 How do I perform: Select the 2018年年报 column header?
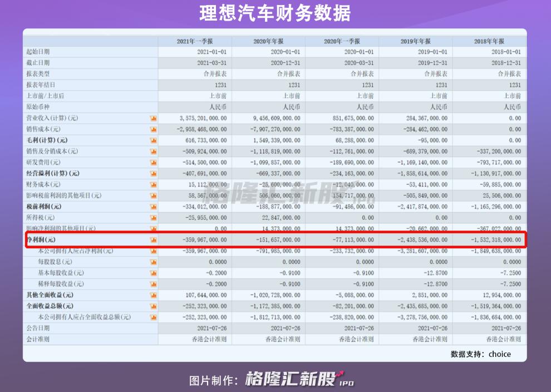(489, 41)
